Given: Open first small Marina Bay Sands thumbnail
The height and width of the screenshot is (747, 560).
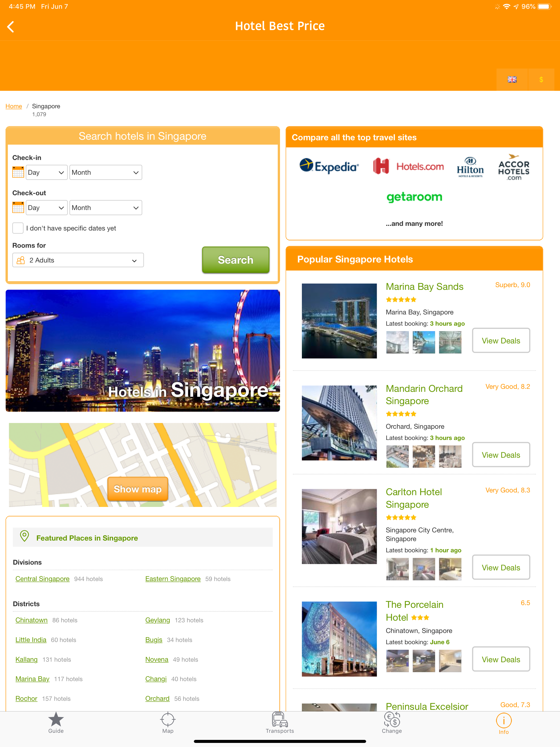Looking at the screenshot, I should [397, 342].
